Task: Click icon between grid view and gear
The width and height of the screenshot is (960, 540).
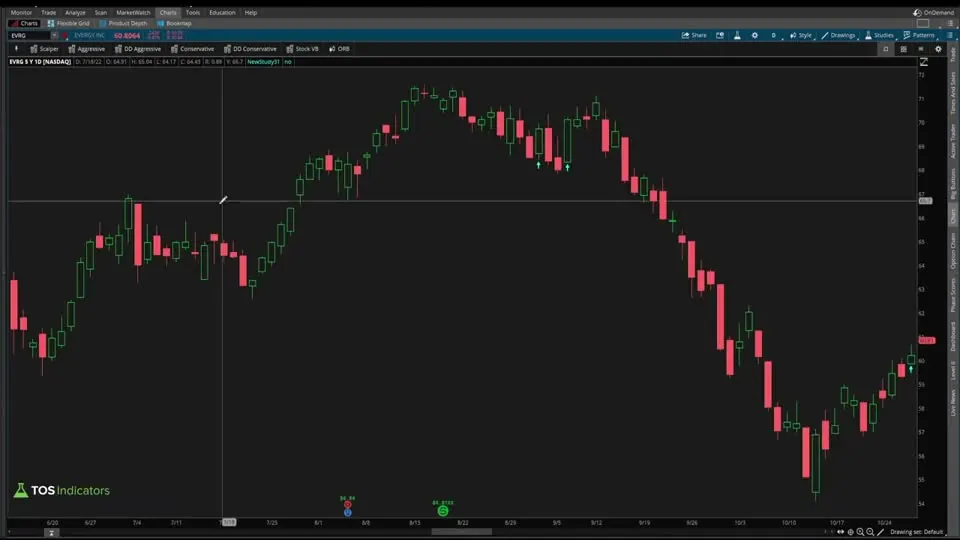Action: [921, 49]
